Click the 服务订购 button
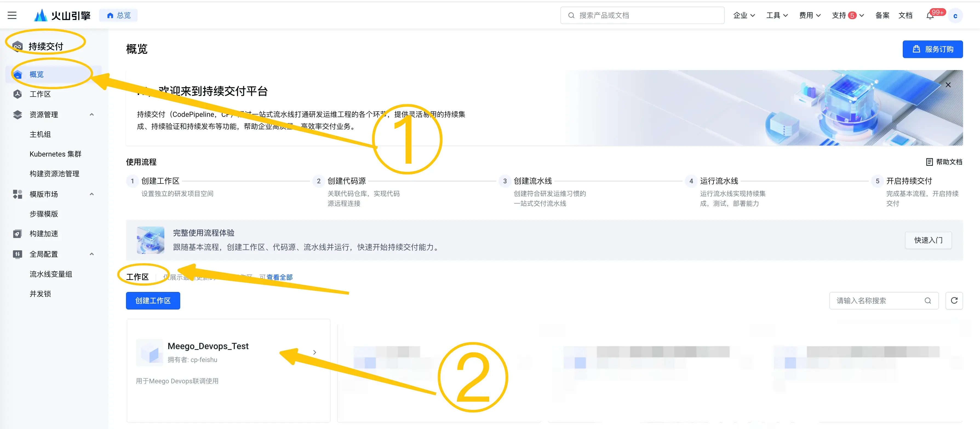This screenshot has width=980, height=429. point(932,49)
